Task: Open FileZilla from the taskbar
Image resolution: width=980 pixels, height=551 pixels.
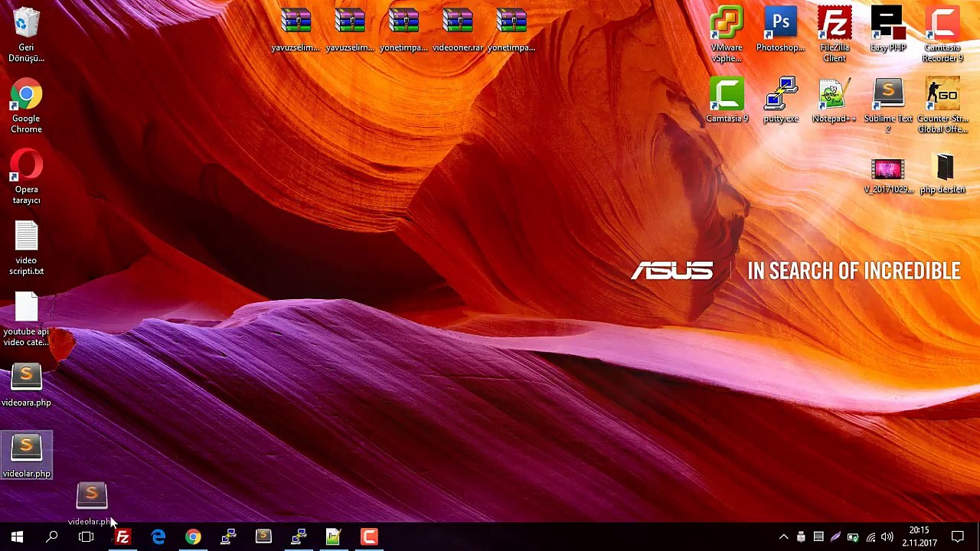Action: [122, 537]
